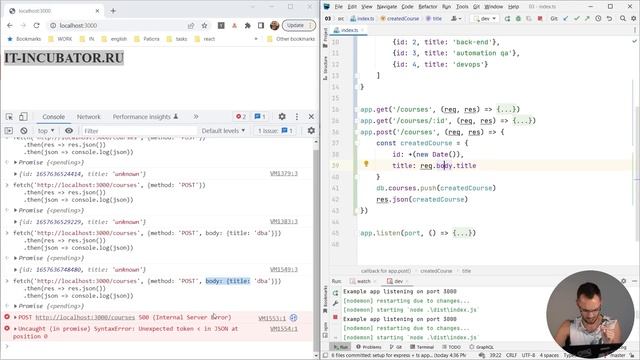Viewport: 640px width, 360px height.
Task: Create a live expression with eye icon
Action: pyautogui.click(x=69, y=131)
